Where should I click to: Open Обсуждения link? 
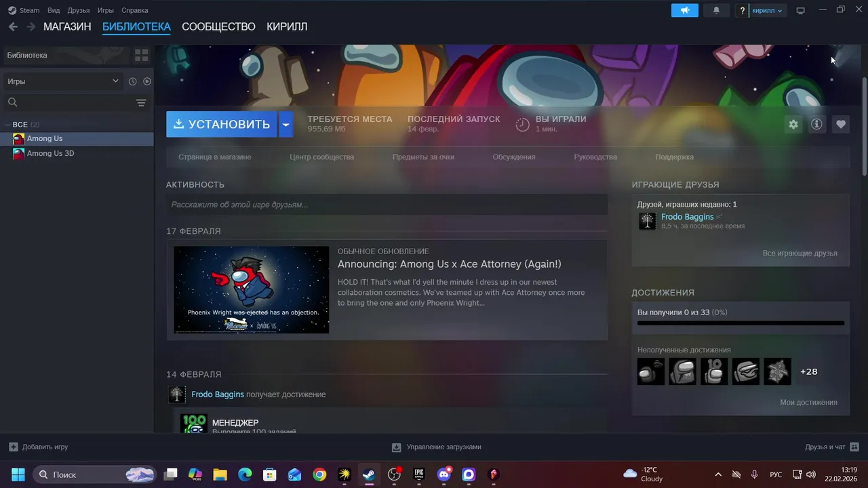514,157
